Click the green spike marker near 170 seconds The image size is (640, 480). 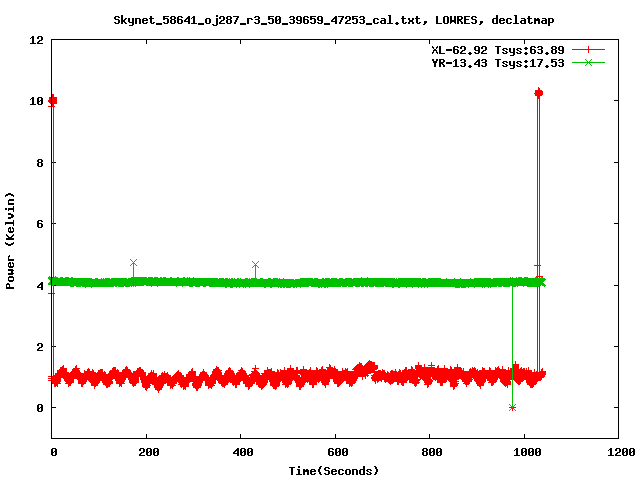[133, 262]
